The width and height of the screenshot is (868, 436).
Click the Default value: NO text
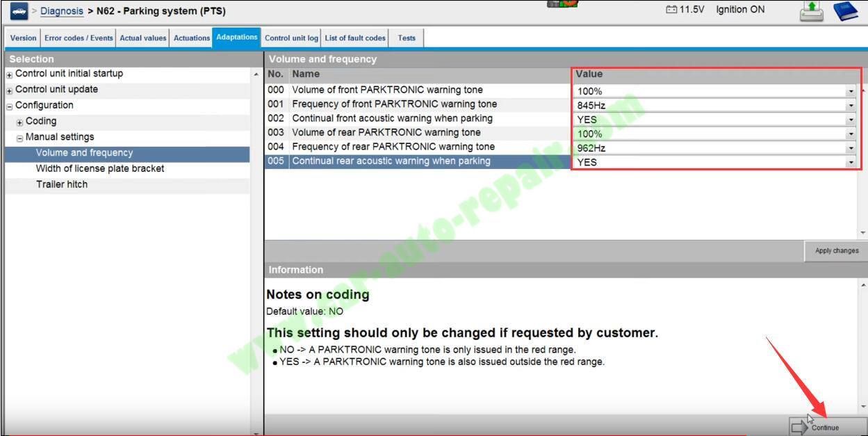(304, 312)
